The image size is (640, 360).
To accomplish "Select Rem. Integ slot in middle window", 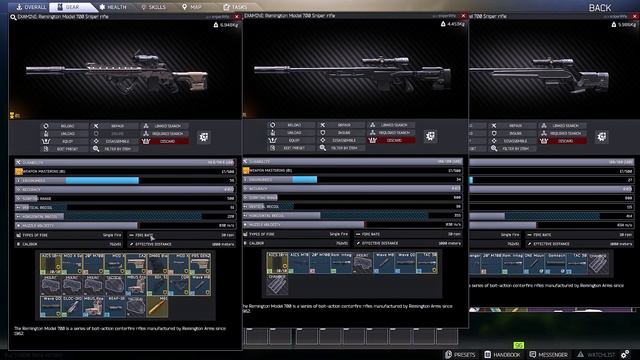I will (341, 262).
